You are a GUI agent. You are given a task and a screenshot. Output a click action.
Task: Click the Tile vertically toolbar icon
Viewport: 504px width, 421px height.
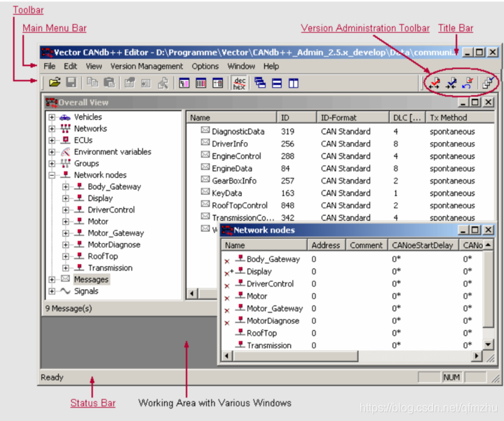pos(294,83)
